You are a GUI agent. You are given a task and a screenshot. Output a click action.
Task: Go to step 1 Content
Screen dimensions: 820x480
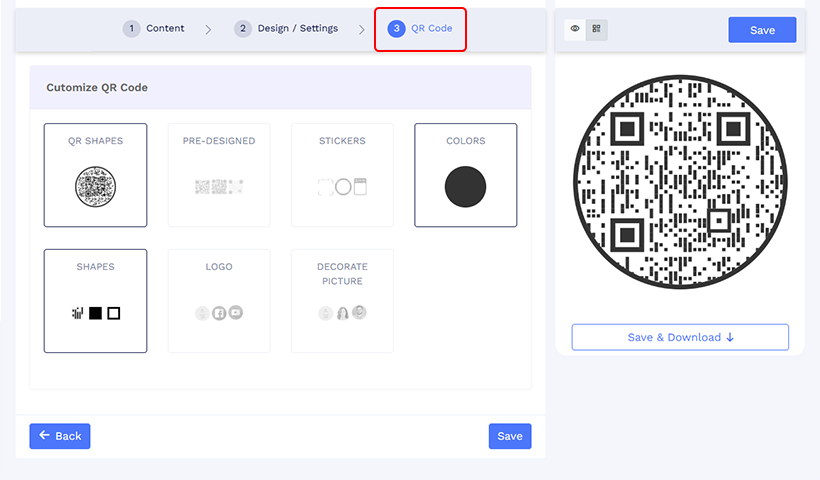[x=154, y=28]
